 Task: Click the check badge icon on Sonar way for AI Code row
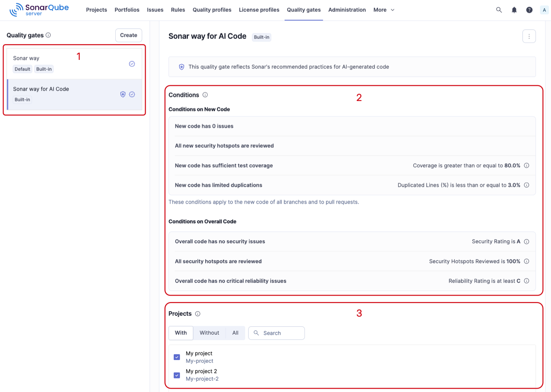click(x=132, y=94)
